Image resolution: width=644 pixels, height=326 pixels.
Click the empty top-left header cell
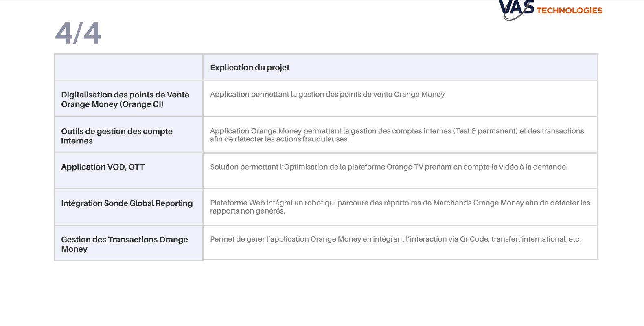coord(129,67)
